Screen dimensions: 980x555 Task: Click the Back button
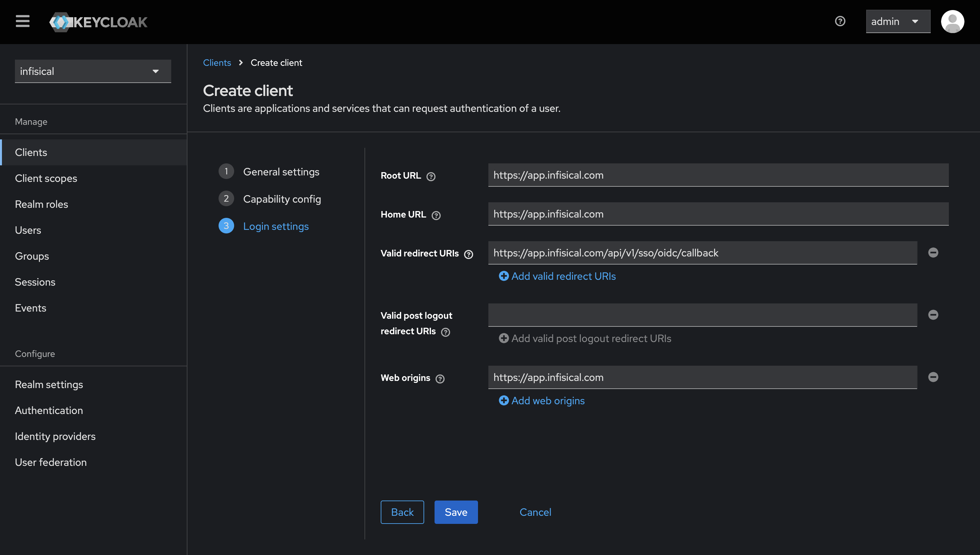tap(402, 512)
